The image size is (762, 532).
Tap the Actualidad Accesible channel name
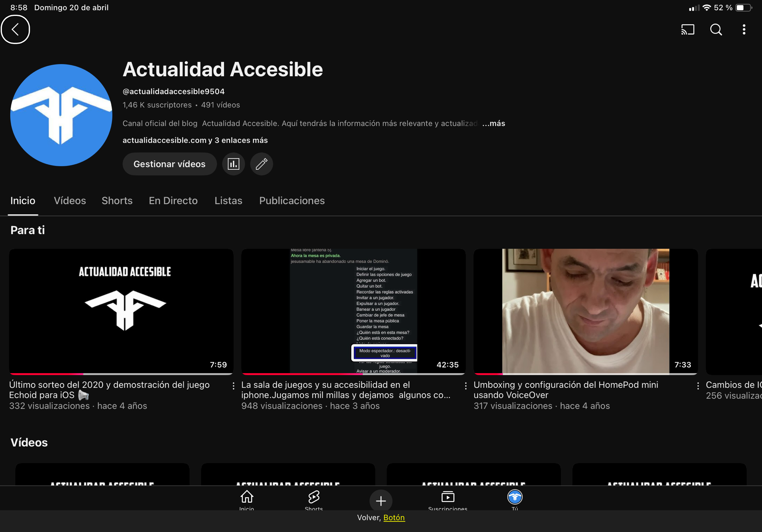click(223, 69)
